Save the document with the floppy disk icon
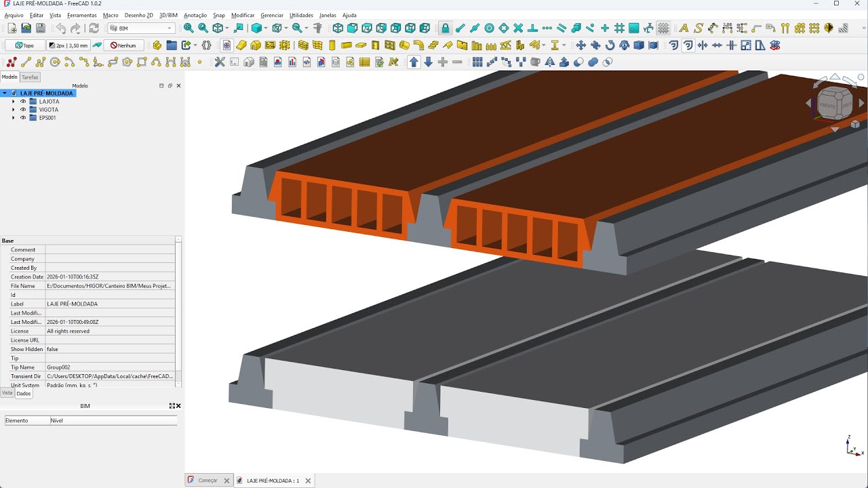868x488 pixels. click(x=41, y=28)
